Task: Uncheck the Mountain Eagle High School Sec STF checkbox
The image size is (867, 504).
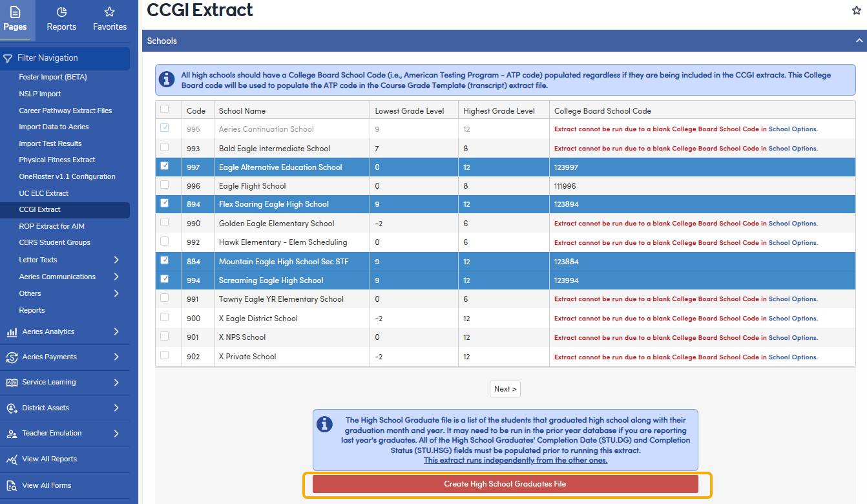Action: (164, 260)
